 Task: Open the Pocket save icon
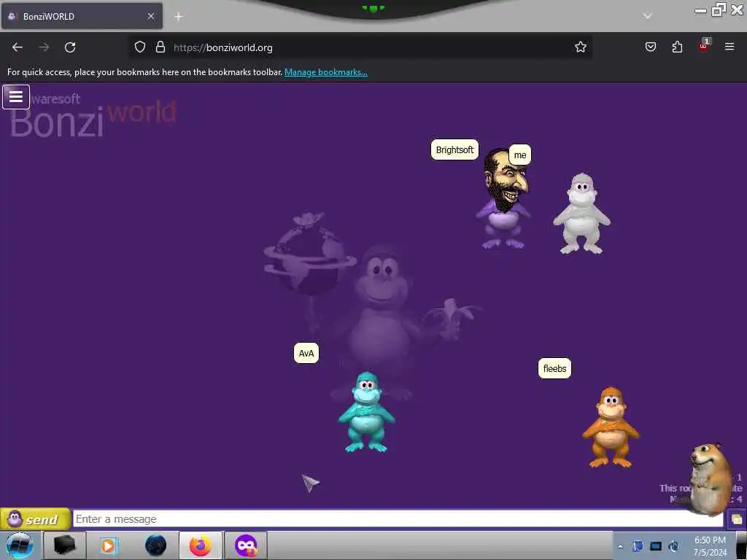(651, 47)
